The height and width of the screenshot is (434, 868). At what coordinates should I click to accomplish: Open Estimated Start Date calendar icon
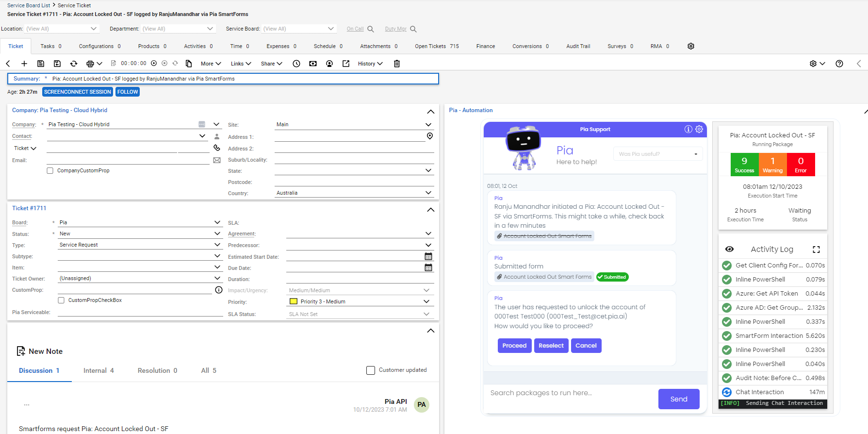click(428, 256)
